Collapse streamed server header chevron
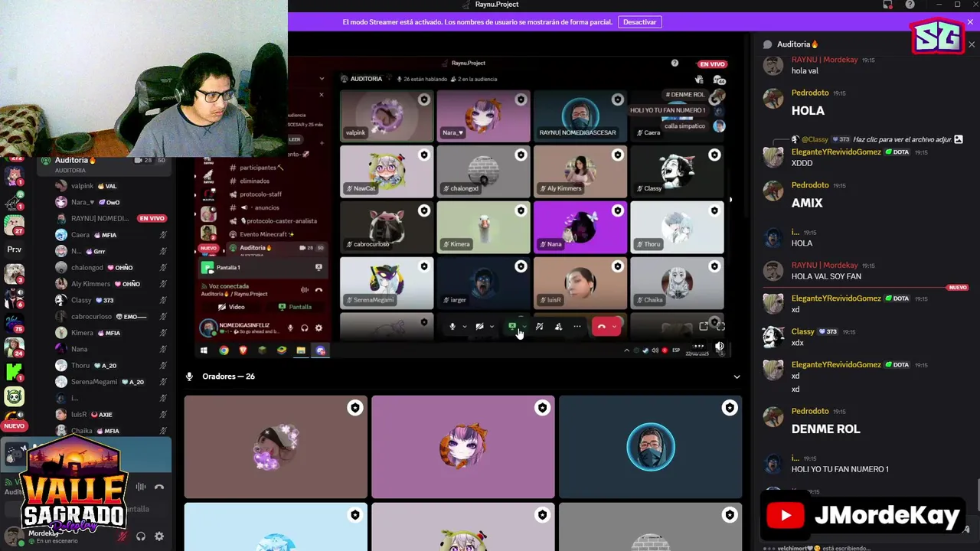The height and width of the screenshot is (551, 980). point(322,79)
